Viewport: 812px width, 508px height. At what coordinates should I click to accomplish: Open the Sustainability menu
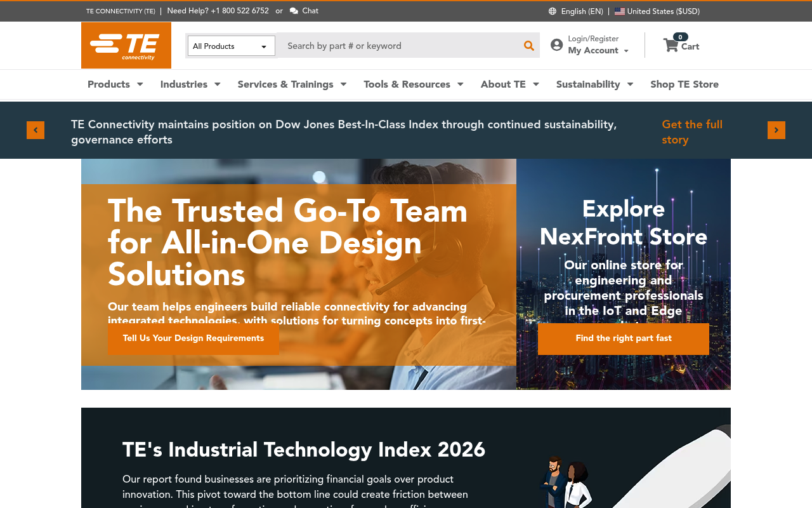click(588, 84)
